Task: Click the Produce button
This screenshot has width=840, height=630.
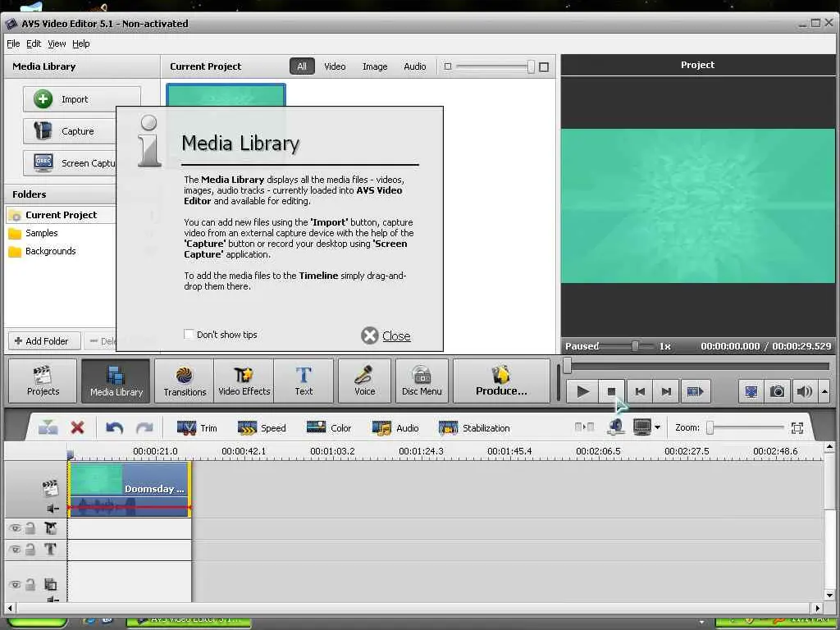Action: (x=501, y=381)
